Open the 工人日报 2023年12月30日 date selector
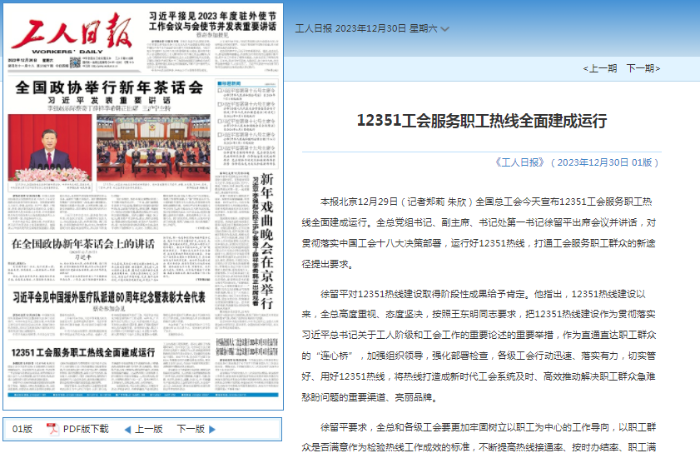The width and height of the screenshot is (700, 458). point(366,29)
